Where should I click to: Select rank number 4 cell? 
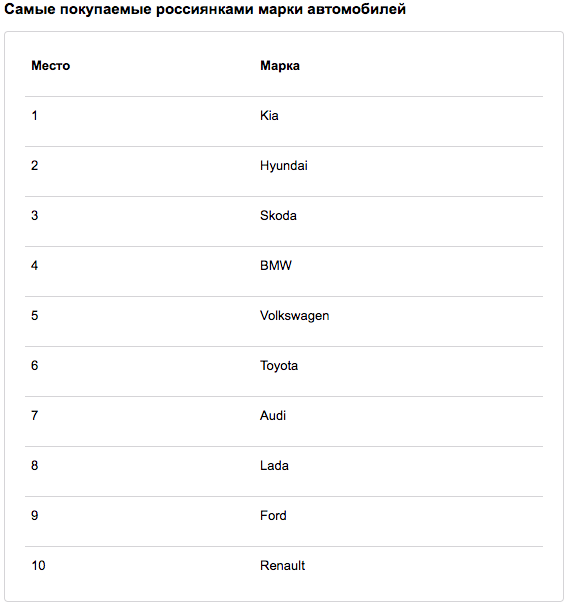coord(35,265)
